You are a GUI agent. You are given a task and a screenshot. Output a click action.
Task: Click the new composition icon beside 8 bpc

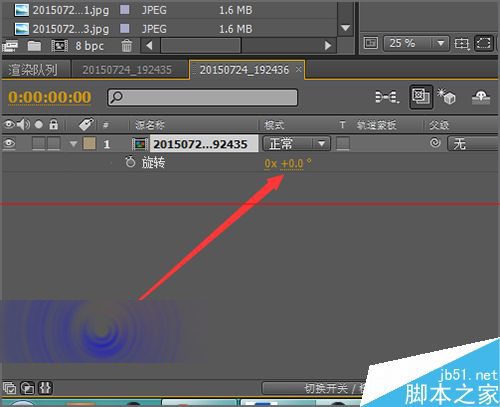click(x=60, y=46)
